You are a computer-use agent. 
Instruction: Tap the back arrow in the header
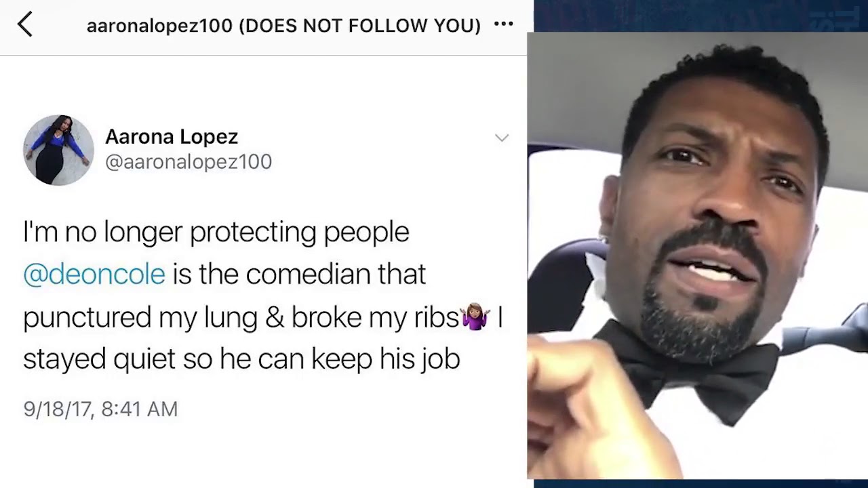tap(25, 24)
